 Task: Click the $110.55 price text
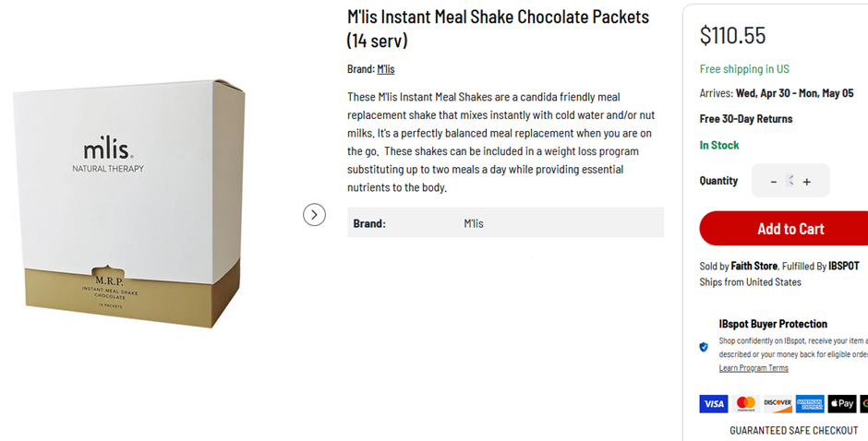(733, 36)
